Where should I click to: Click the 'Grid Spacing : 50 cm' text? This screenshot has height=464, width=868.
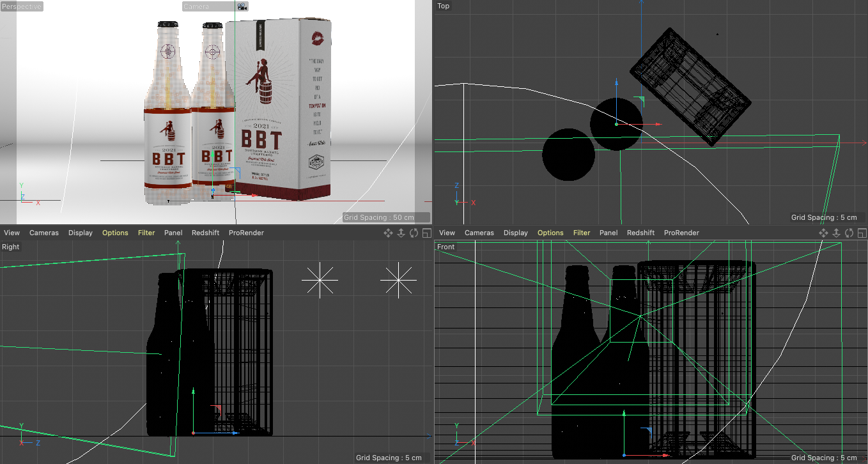click(x=379, y=217)
